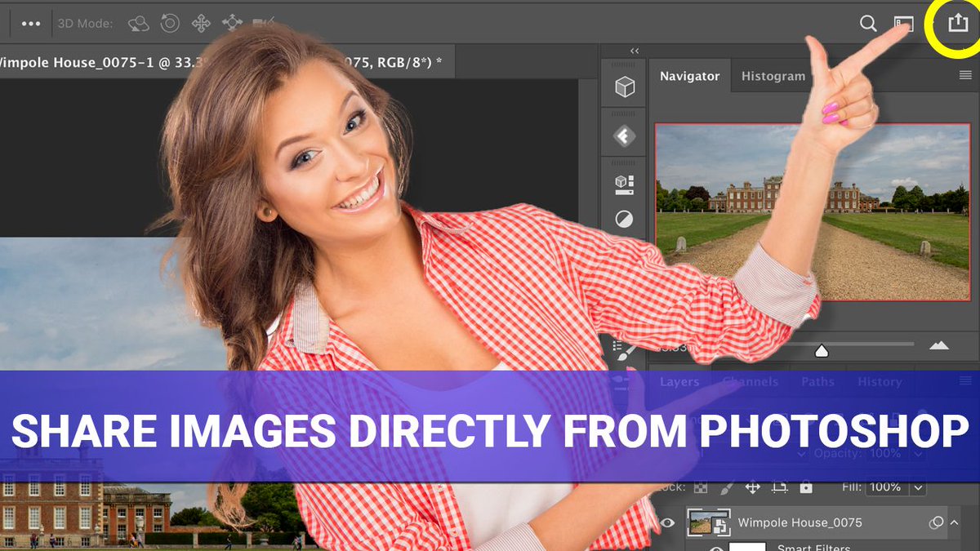Click the three-dots options bar icon
Screen dimensions: 980x551
click(x=31, y=24)
